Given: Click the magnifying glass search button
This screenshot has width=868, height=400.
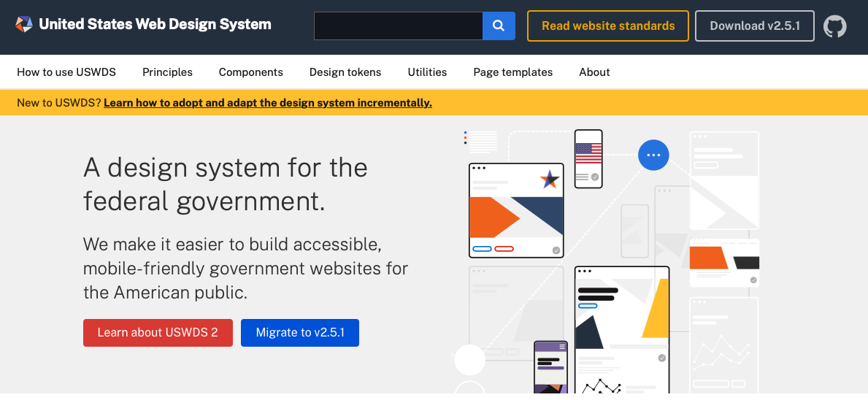Looking at the screenshot, I should [x=499, y=26].
